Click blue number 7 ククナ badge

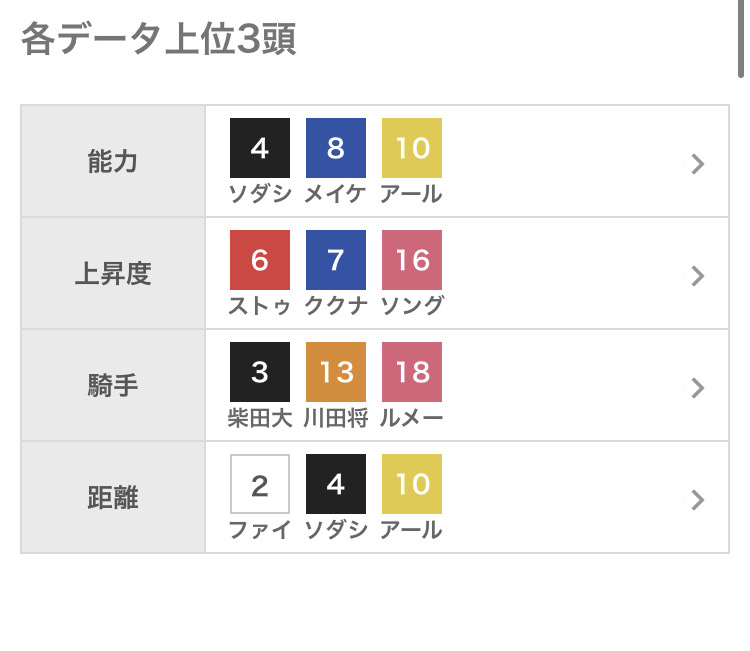[x=336, y=260]
